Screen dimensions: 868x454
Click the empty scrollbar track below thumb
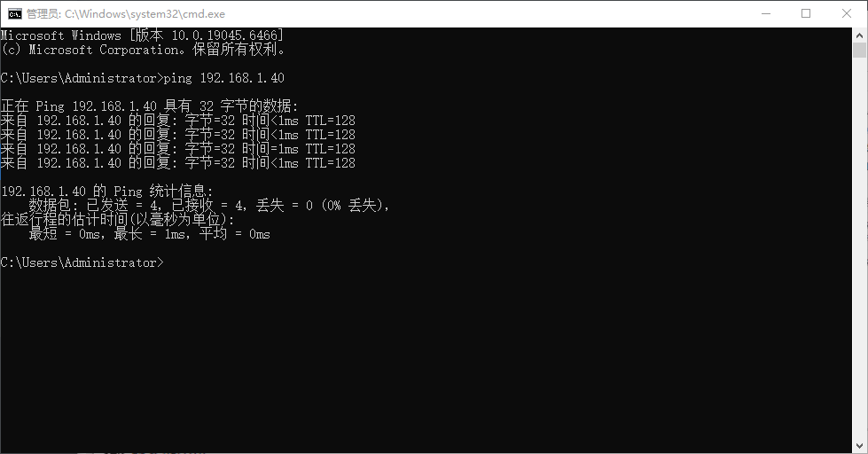coord(860,248)
